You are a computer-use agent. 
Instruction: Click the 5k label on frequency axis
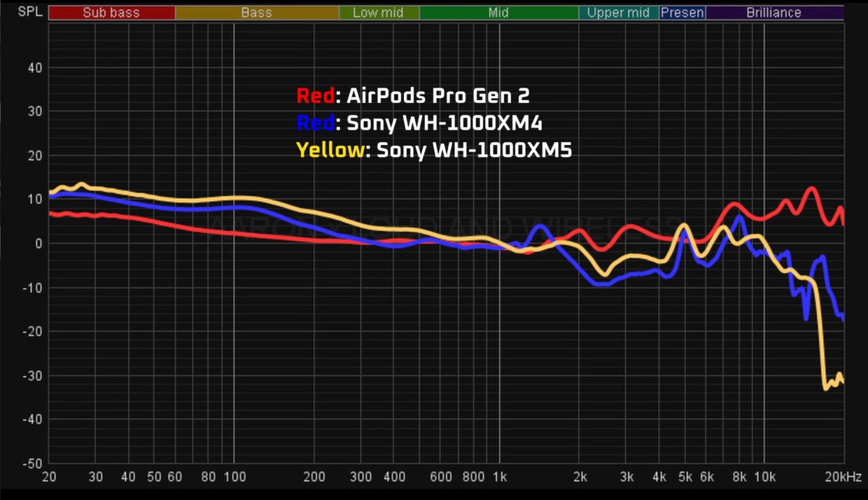click(x=685, y=477)
